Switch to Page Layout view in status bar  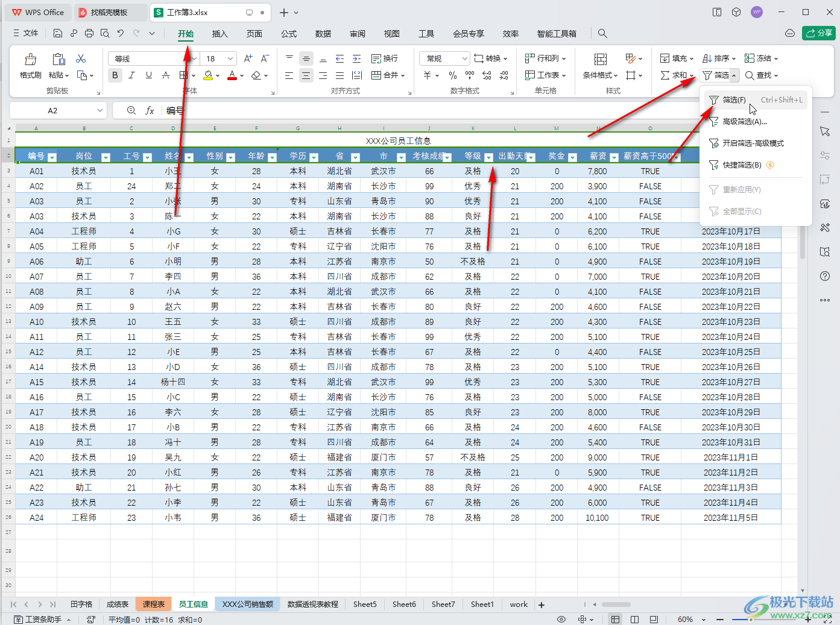[634, 620]
